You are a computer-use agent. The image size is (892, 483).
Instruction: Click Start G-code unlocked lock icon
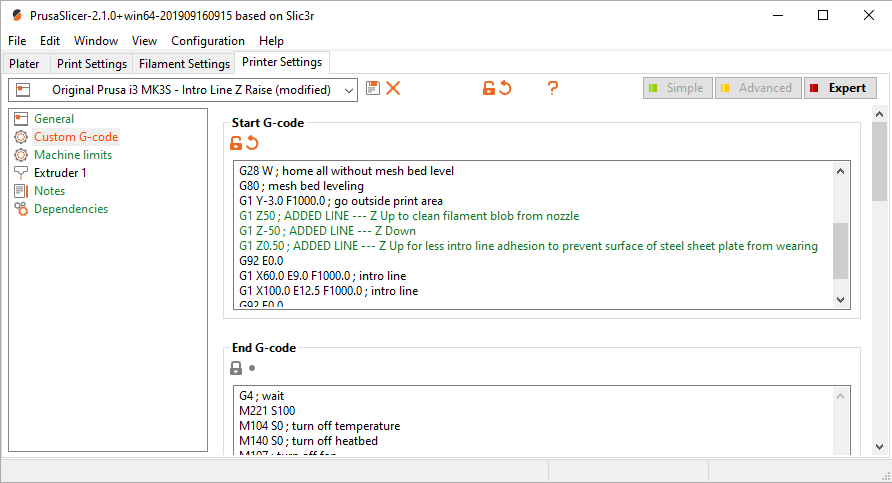[x=236, y=143]
